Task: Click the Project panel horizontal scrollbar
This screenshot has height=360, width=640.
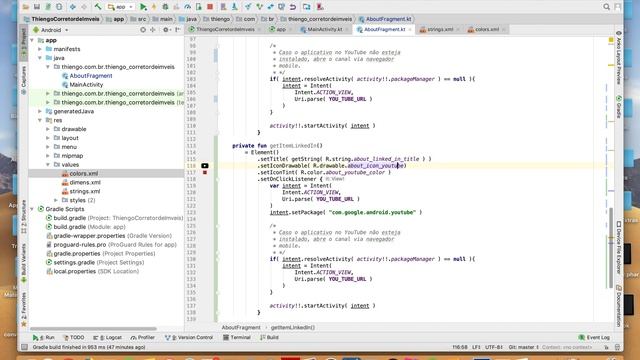Action: click(93, 329)
